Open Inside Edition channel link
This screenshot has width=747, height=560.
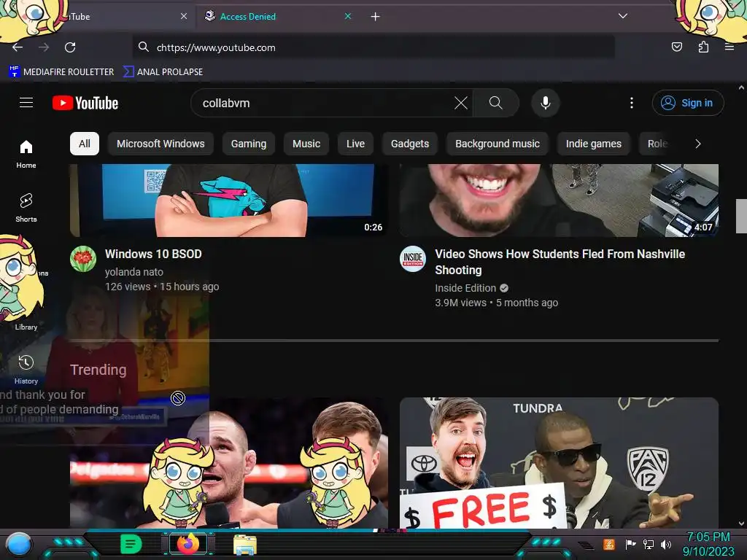coord(465,288)
